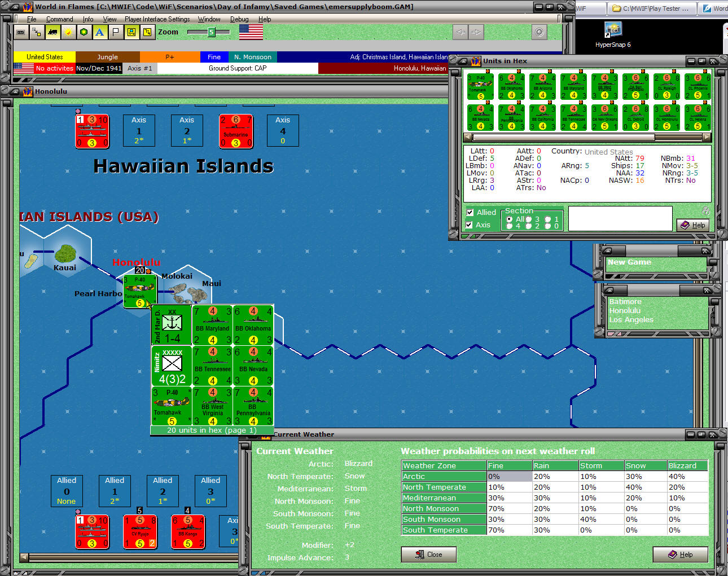728x576 pixels.
Task: Click the linked-squares icon in the main toolbar
Action: [37, 32]
